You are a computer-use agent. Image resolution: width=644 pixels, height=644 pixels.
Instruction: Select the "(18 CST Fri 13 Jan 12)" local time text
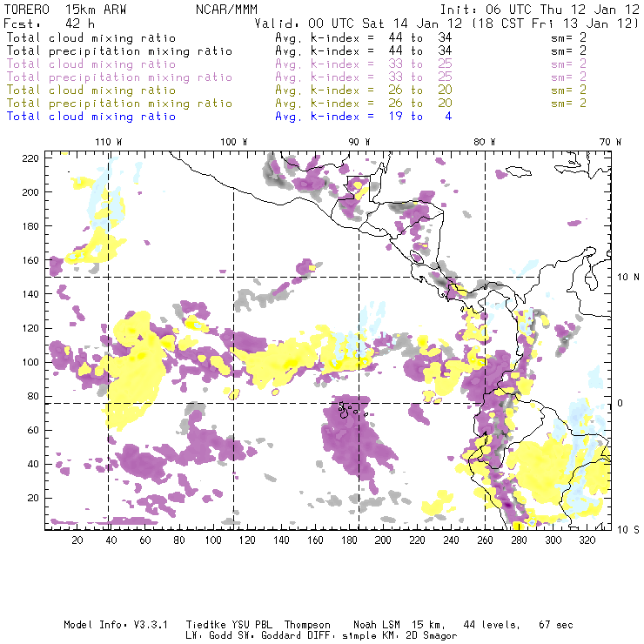(555, 23)
